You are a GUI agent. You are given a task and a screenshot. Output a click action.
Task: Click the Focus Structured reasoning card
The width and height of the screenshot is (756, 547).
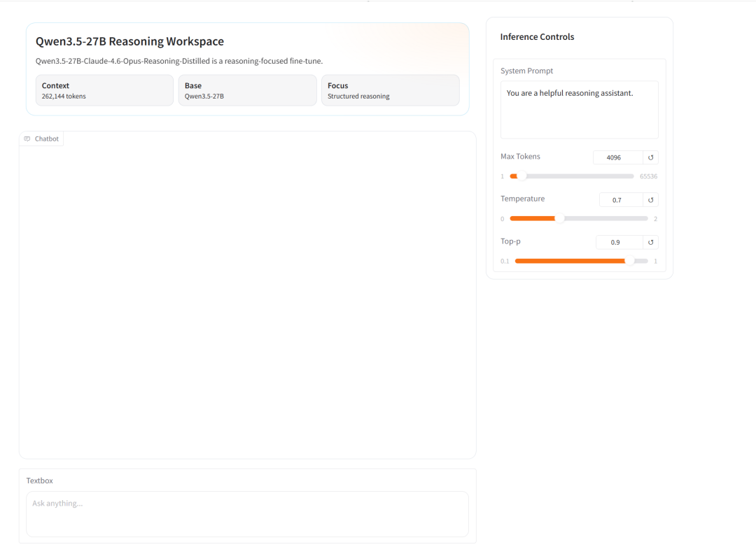pyautogui.click(x=391, y=90)
